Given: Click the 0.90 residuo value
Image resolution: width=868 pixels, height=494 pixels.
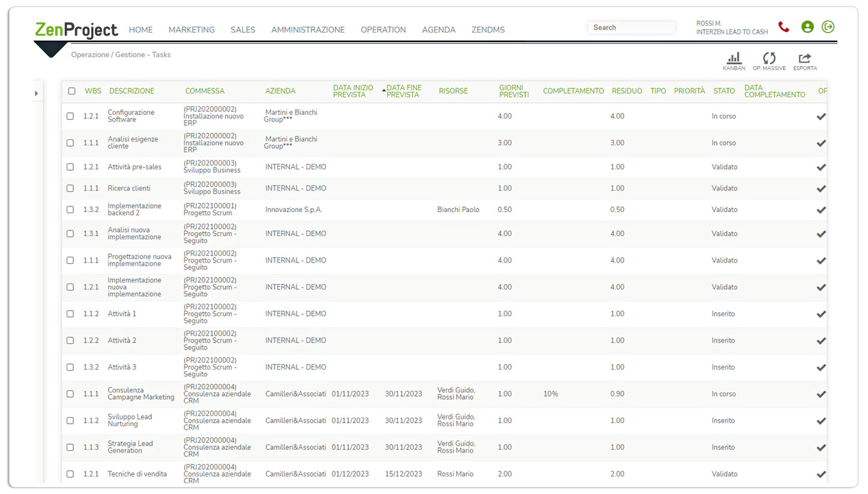Looking at the screenshot, I should (x=618, y=394).
